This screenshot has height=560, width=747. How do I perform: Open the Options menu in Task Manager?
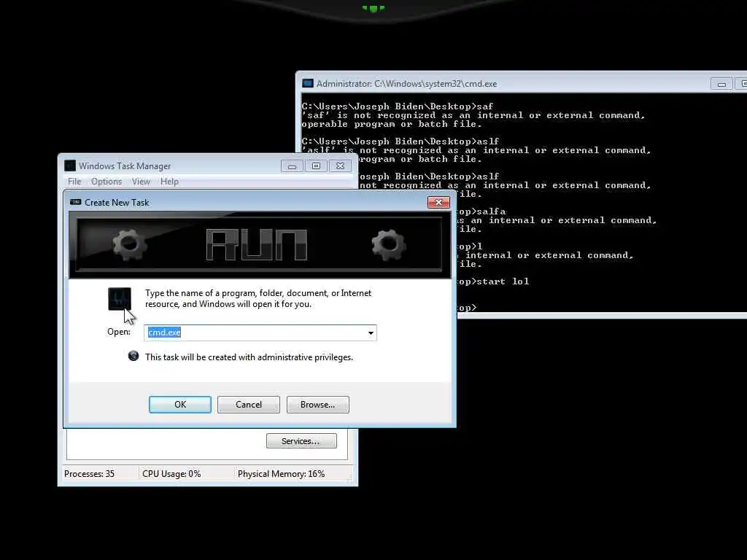[x=107, y=182]
